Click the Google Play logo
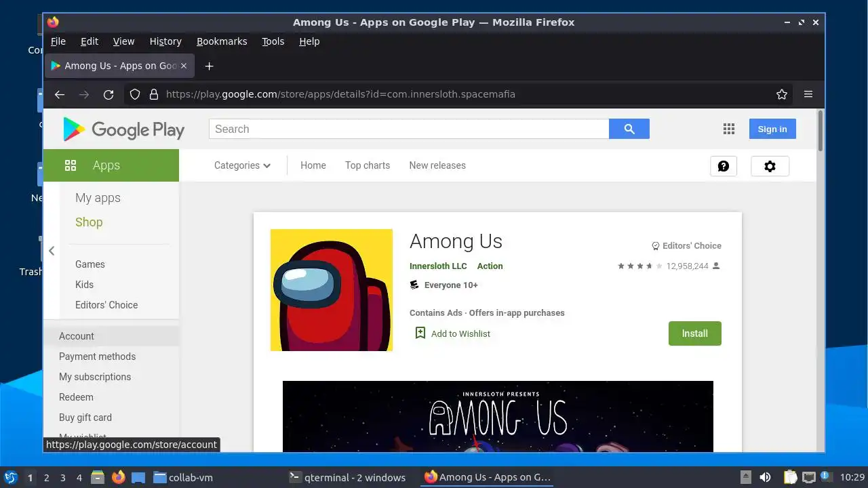 point(123,129)
